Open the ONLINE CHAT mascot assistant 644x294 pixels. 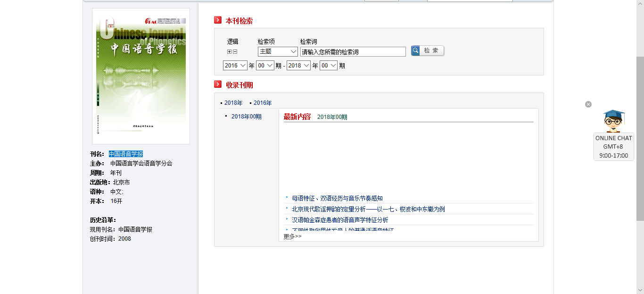coord(613,121)
